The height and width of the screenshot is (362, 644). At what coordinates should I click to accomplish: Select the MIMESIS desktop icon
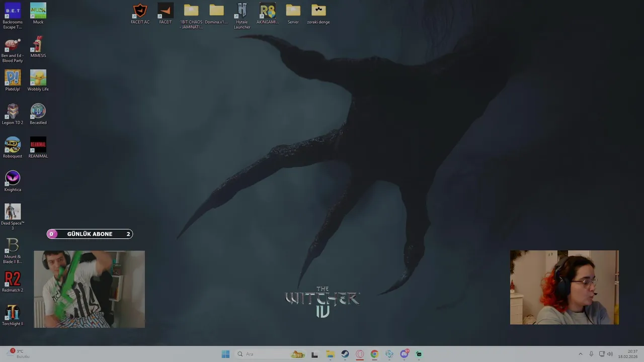tap(38, 47)
